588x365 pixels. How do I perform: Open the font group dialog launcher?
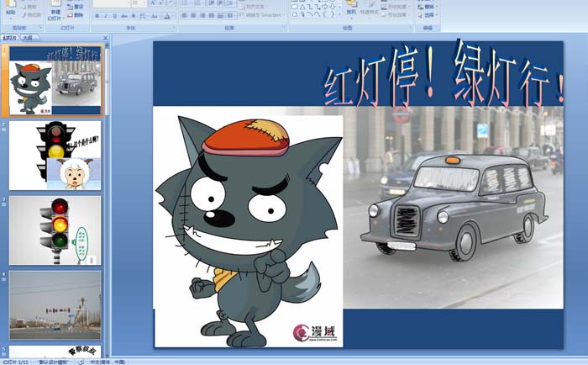[x=174, y=28]
